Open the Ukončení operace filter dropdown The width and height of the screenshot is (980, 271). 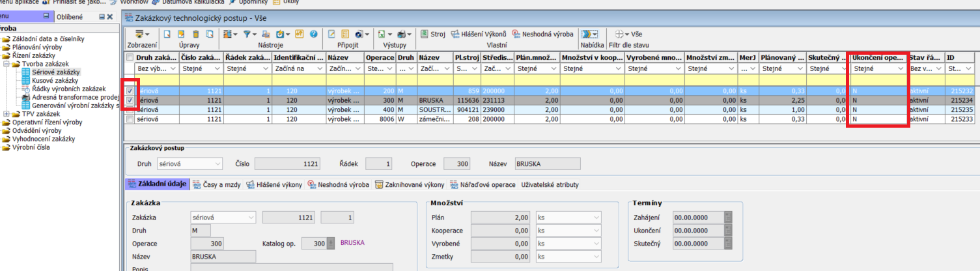(x=901, y=68)
